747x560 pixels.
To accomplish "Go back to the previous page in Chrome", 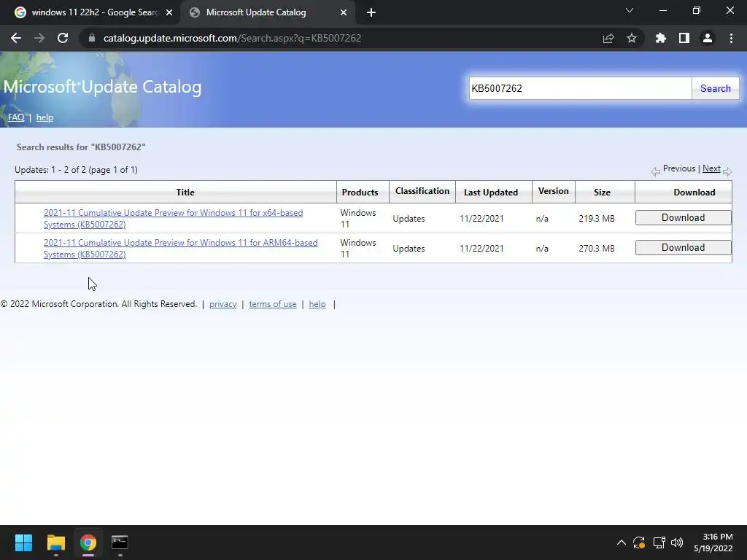I will pos(16,38).
